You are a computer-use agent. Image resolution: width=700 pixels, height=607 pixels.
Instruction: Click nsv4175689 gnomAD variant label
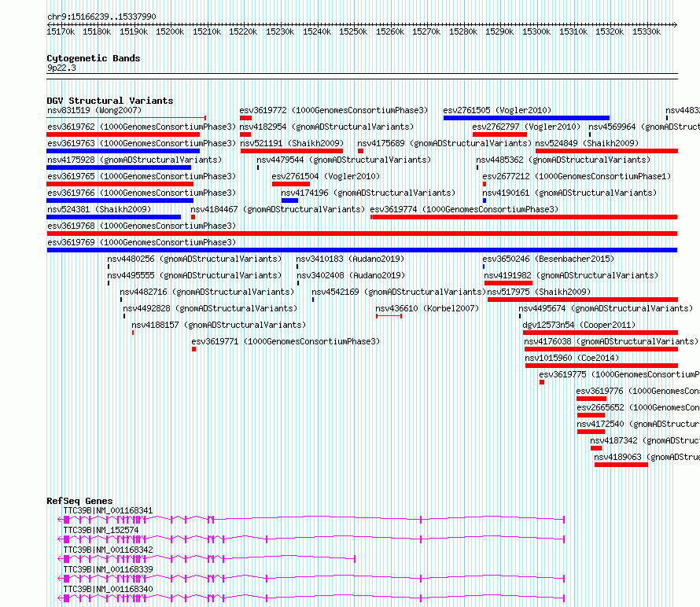coord(444,143)
